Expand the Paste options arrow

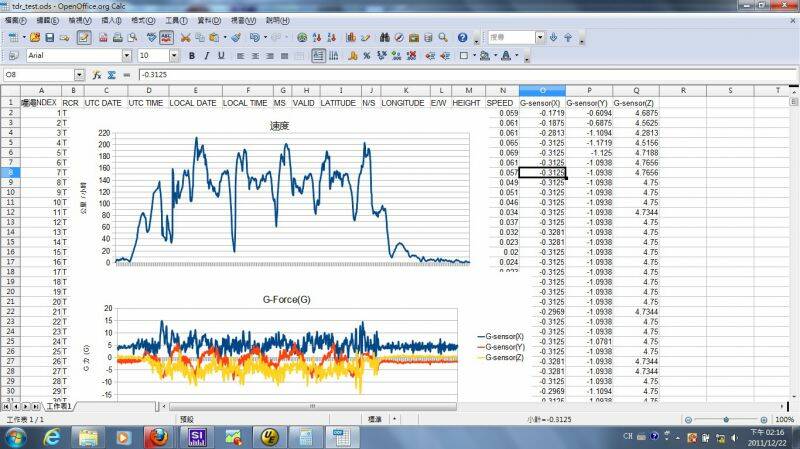pos(224,38)
